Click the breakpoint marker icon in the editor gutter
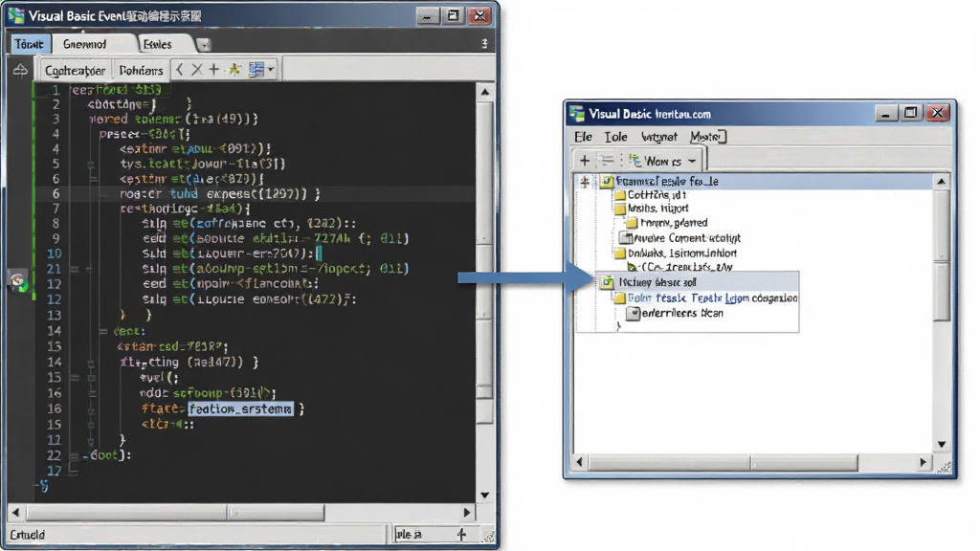This screenshot has width=980, height=551. pyautogui.click(x=19, y=282)
